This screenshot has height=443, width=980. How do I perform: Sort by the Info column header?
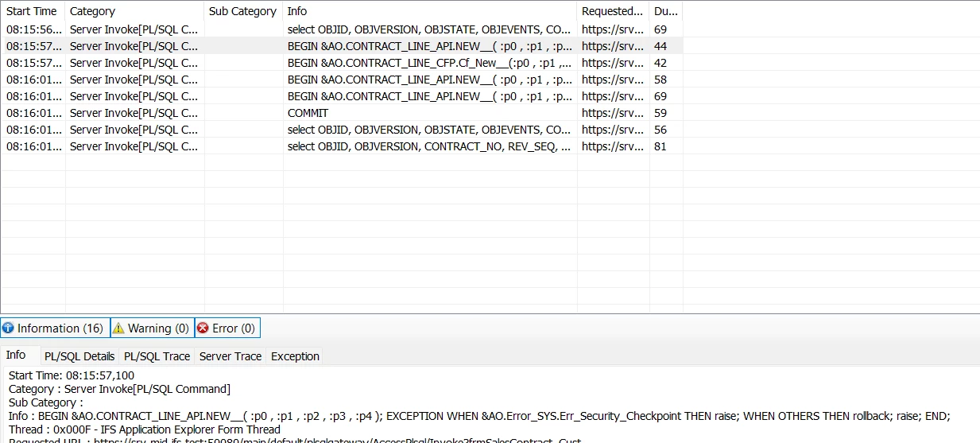pyautogui.click(x=430, y=11)
